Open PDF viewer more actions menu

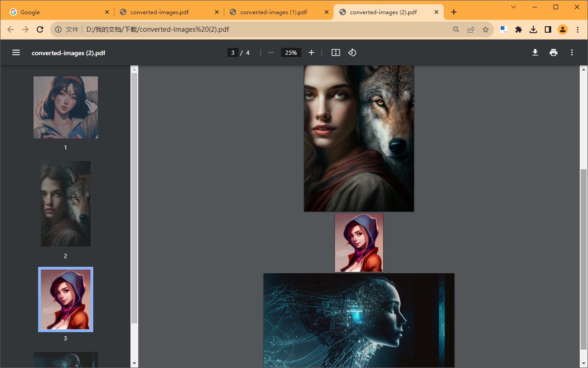pos(572,52)
